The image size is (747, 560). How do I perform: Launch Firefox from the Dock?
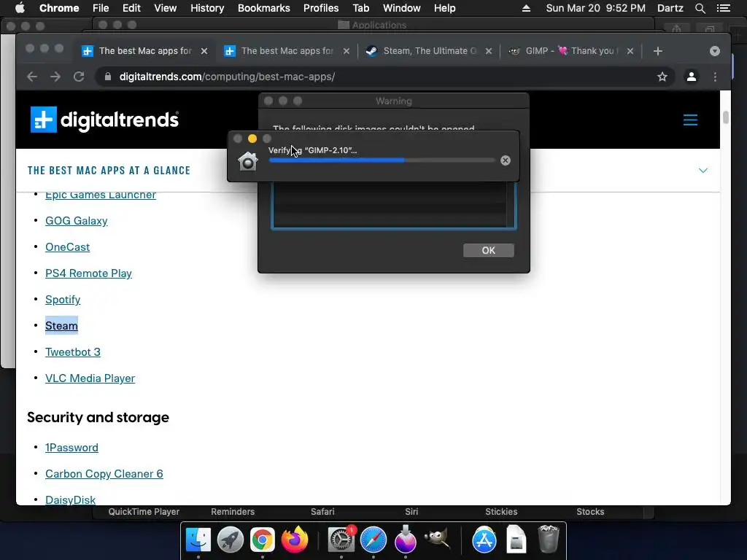pyautogui.click(x=295, y=540)
